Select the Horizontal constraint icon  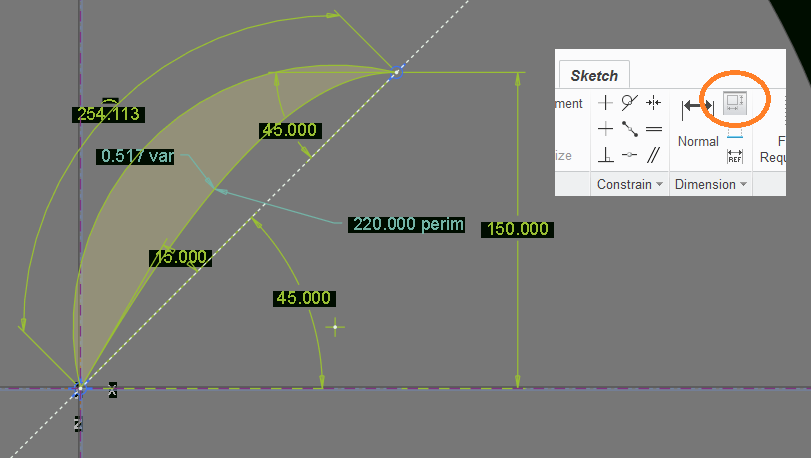pos(605,128)
